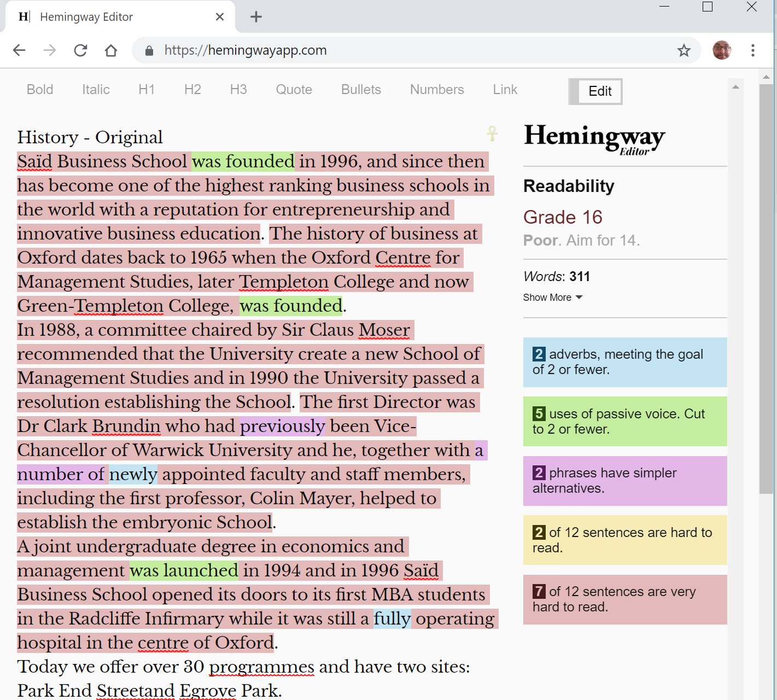Image resolution: width=777 pixels, height=700 pixels.
Task: Click the misspelled word 'Brundin'
Action: (x=126, y=426)
